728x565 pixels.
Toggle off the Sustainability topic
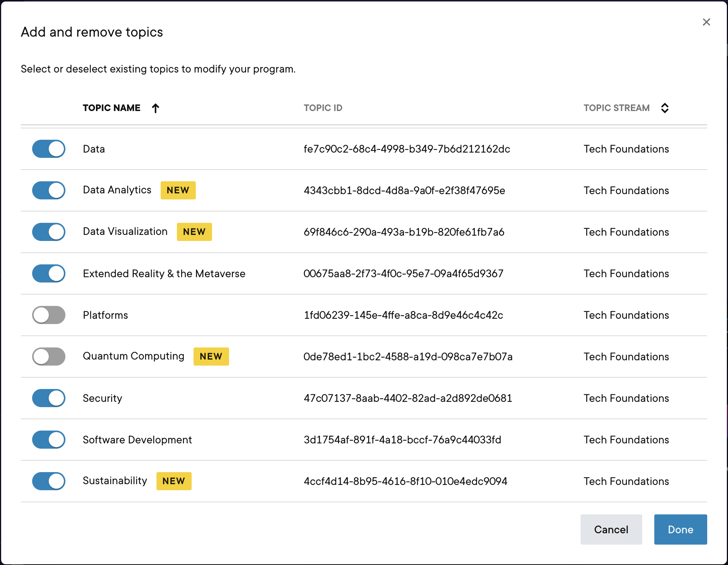pyautogui.click(x=48, y=481)
